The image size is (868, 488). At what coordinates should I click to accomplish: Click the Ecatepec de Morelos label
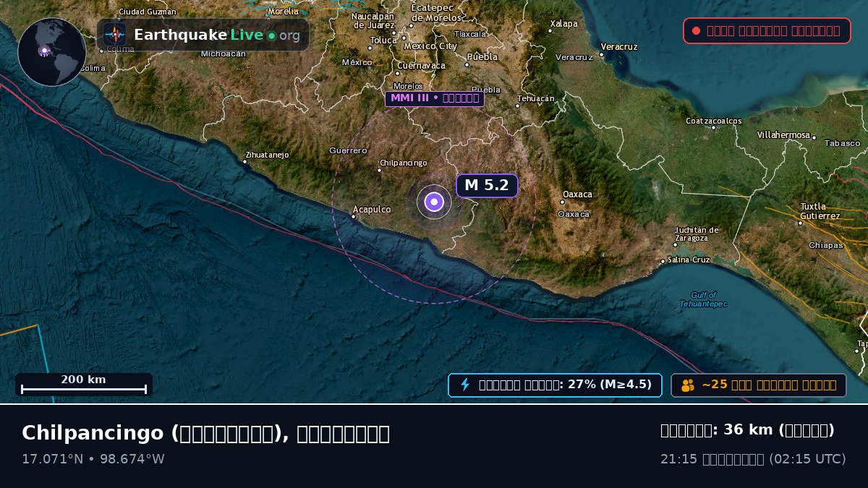tap(436, 12)
